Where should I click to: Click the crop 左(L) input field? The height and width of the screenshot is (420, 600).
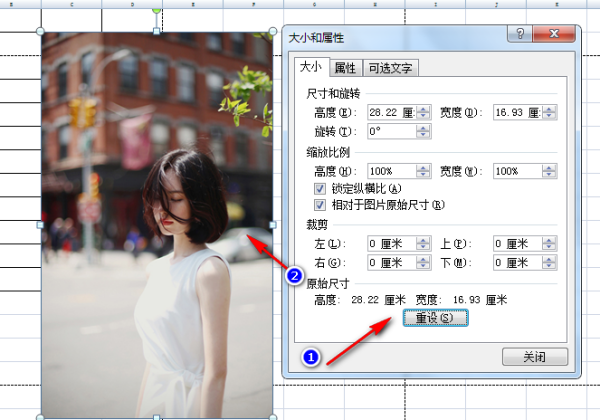(391, 243)
